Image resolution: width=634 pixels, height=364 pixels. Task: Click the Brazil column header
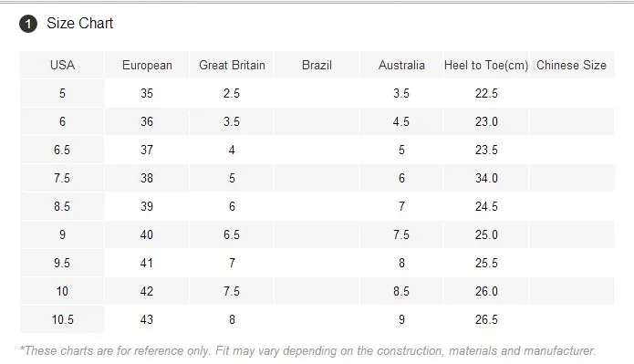[317, 65]
